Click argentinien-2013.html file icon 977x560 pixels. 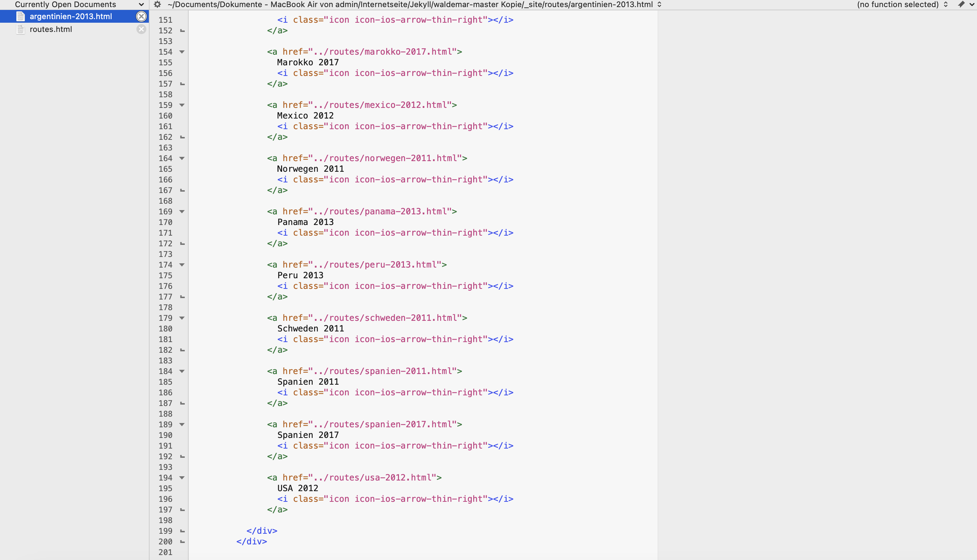click(20, 17)
